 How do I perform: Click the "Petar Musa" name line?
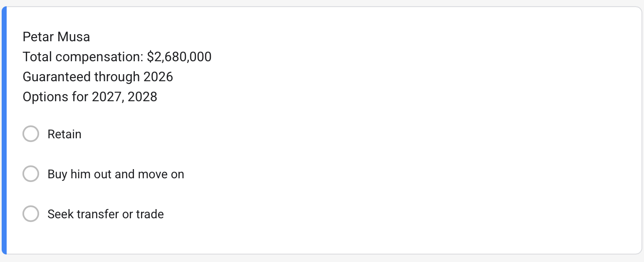click(x=56, y=37)
